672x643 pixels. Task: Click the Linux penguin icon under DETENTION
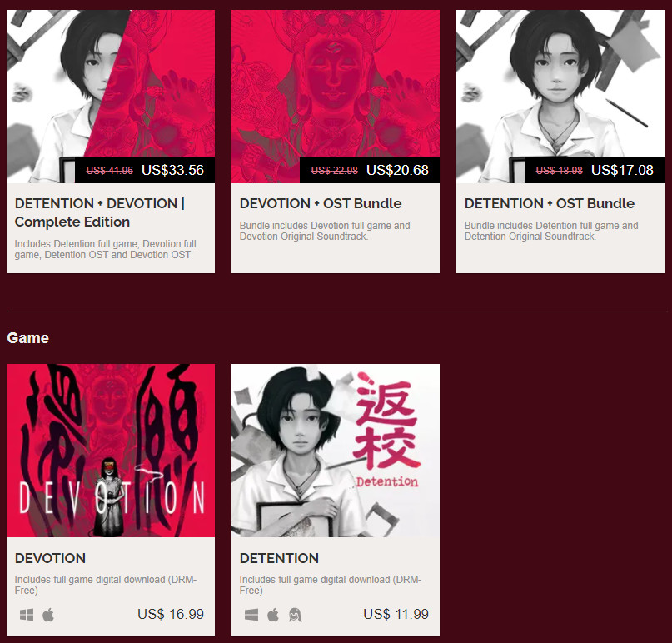click(x=295, y=615)
